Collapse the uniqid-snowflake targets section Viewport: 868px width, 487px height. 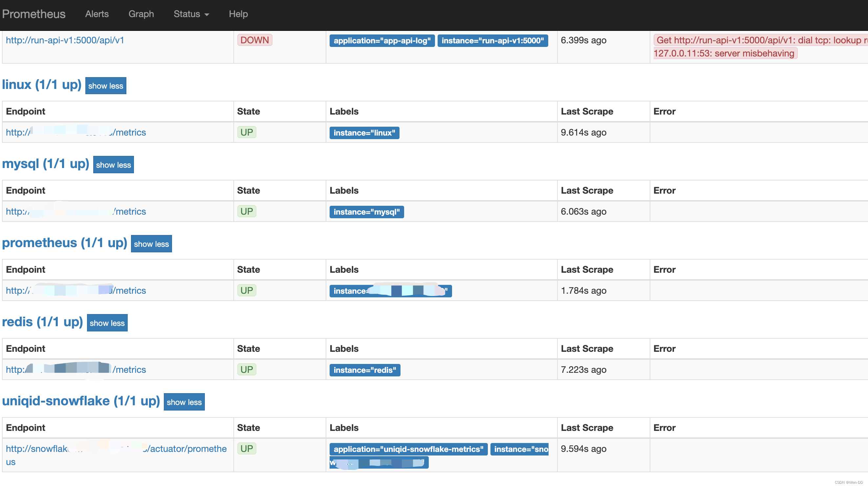pos(184,402)
